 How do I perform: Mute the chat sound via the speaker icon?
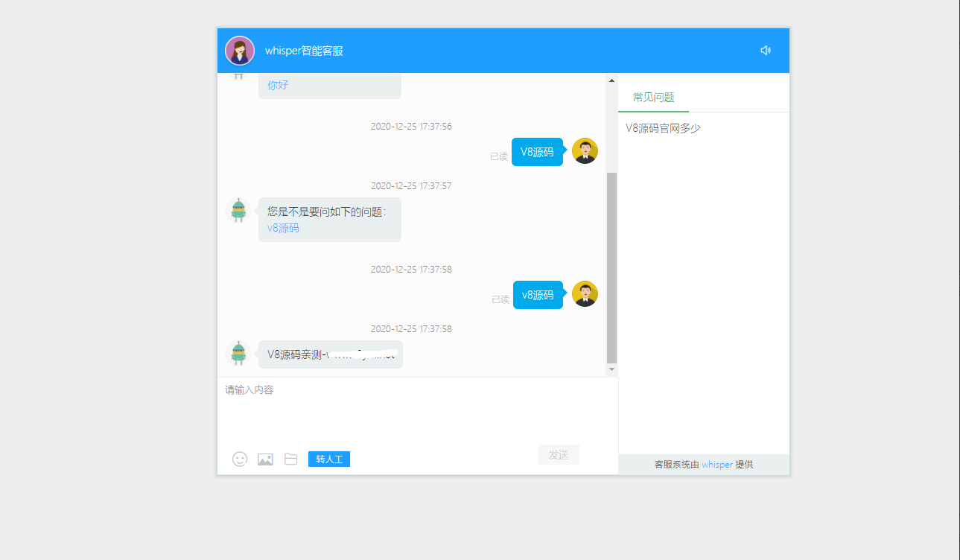pos(766,50)
